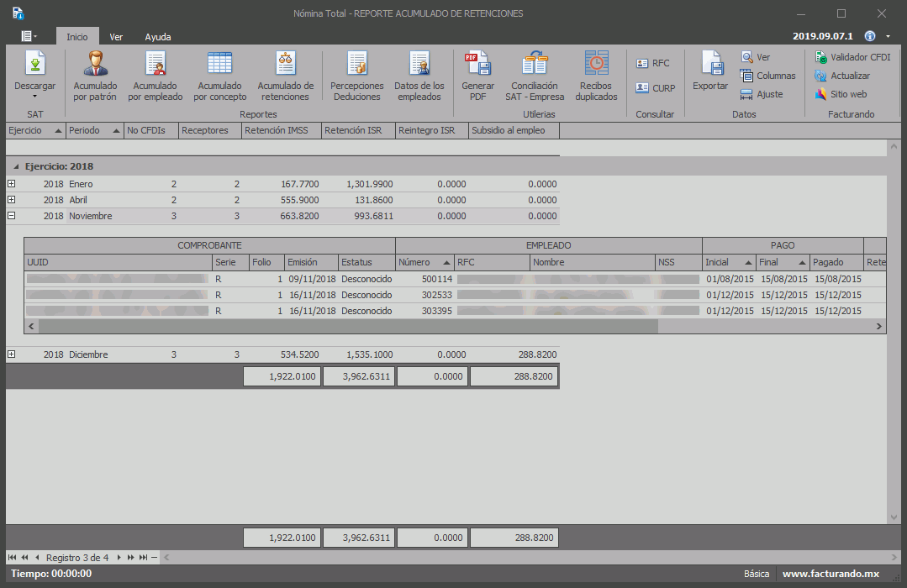Open the Ayuda ribbon tab
This screenshot has height=588, width=907.
click(158, 37)
